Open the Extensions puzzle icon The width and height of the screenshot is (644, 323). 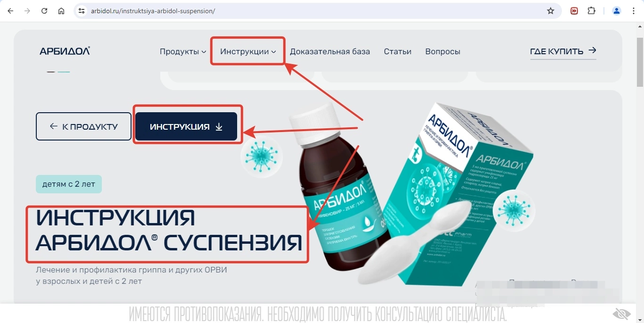click(591, 11)
